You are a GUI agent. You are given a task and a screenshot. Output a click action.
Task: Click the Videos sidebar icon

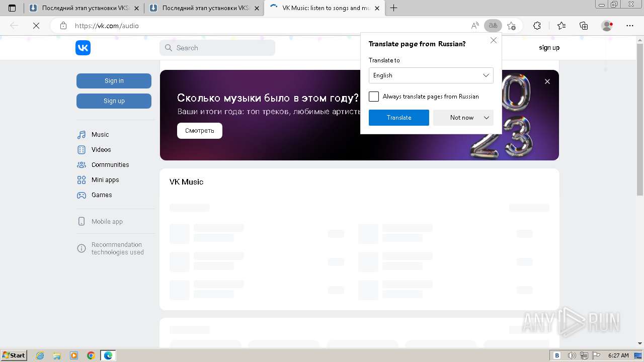pyautogui.click(x=82, y=150)
